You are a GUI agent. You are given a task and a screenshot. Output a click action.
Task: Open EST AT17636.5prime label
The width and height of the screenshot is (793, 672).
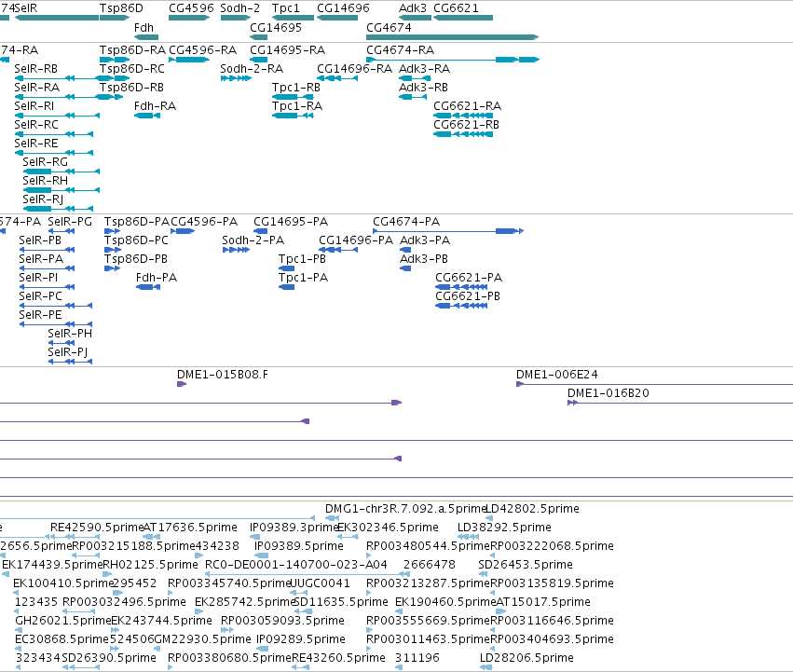click(190, 528)
